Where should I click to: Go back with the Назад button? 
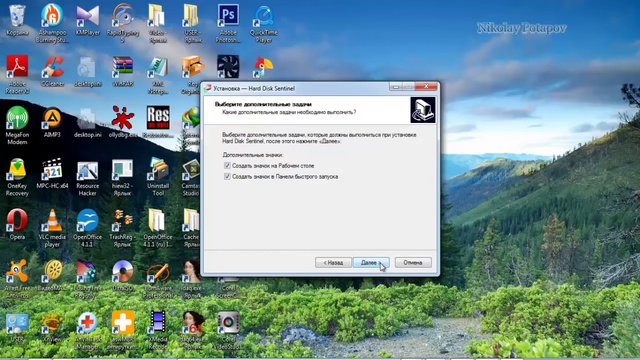click(x=333, y=262)
